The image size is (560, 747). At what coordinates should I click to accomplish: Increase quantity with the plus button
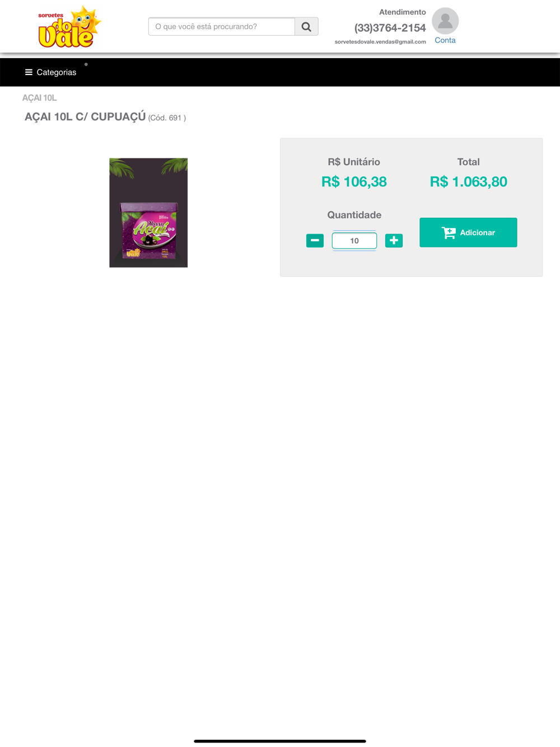(x=394, y=240)
